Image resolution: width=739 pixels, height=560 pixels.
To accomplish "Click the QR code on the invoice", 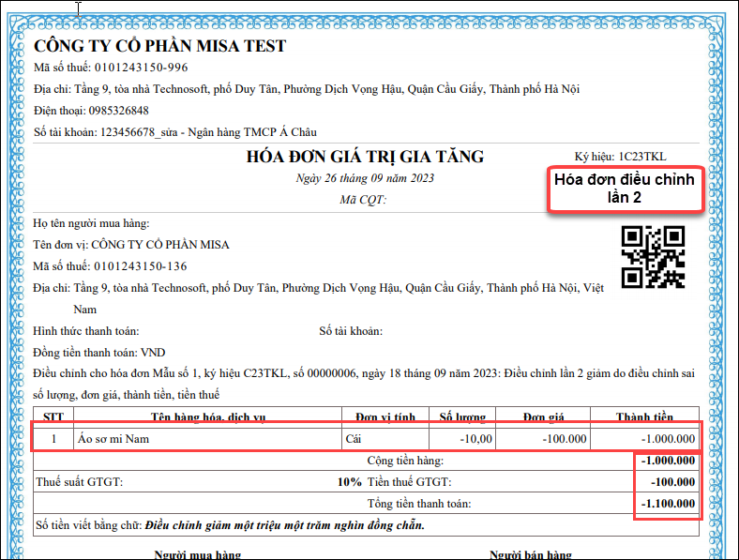I will (653, 256).
